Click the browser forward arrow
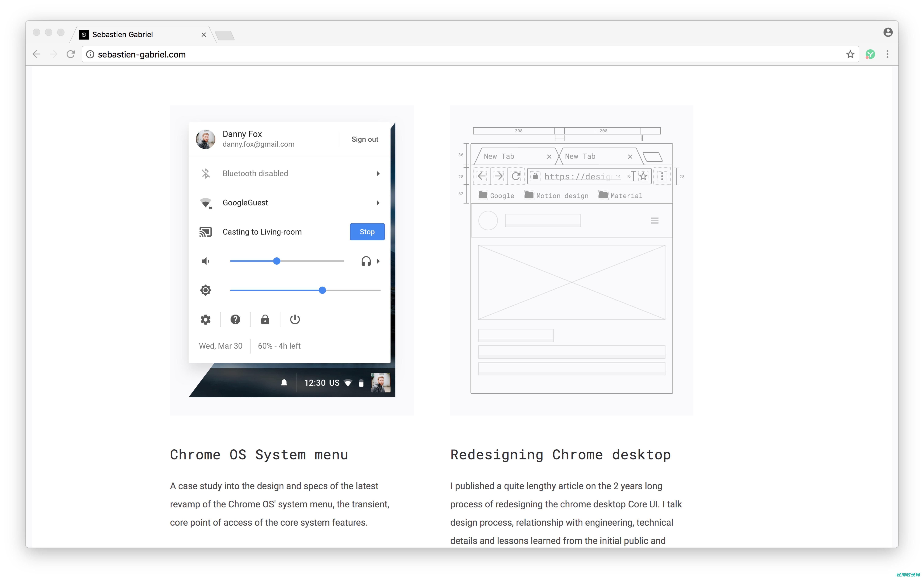 pyautogui.click(x=54, y=54)
